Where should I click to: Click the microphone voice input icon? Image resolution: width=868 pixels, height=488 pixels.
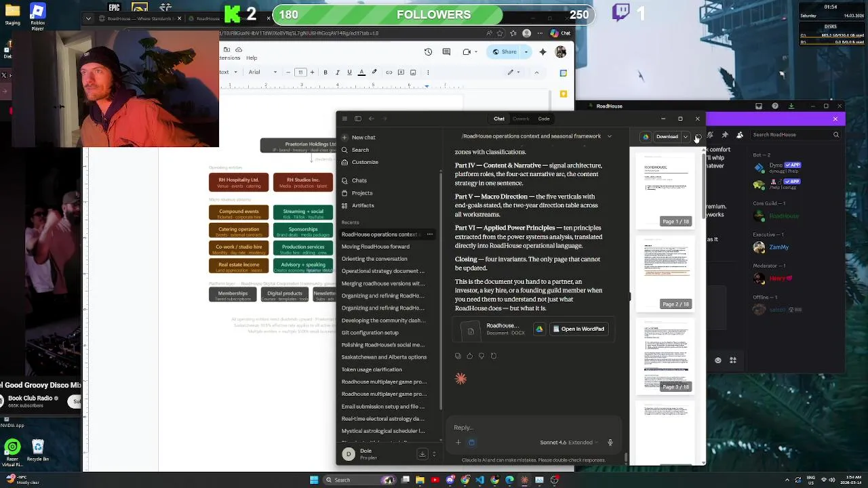[x=610, y=443]
